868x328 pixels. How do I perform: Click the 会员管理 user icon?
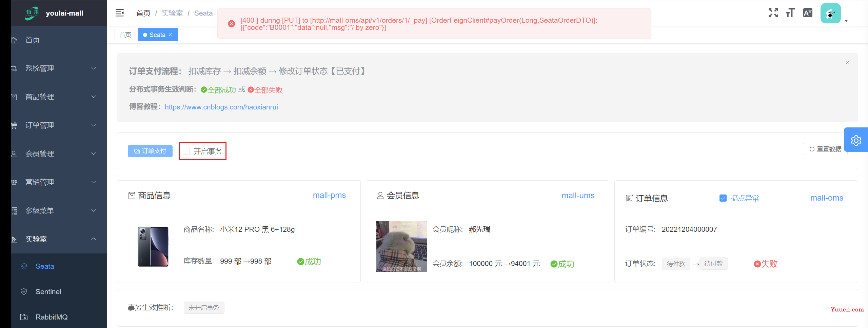(x=14, y=154)
